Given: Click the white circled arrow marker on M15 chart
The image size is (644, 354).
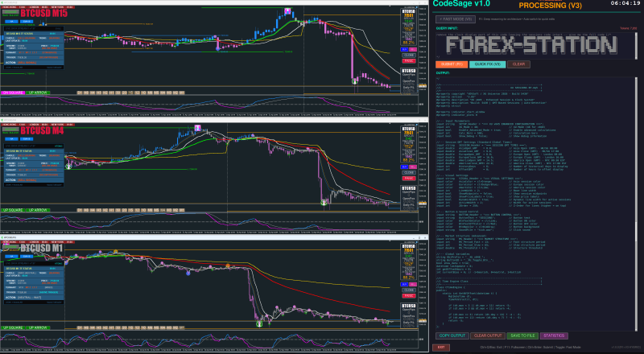Looking at the screenshot, I should pos(355,81).
